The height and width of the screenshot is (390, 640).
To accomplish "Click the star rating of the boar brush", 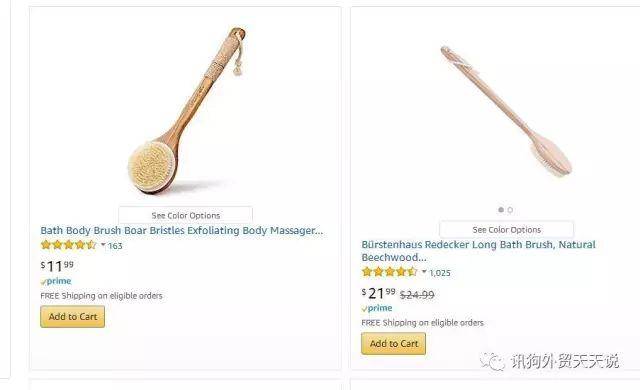I will [x=68, y=245].
